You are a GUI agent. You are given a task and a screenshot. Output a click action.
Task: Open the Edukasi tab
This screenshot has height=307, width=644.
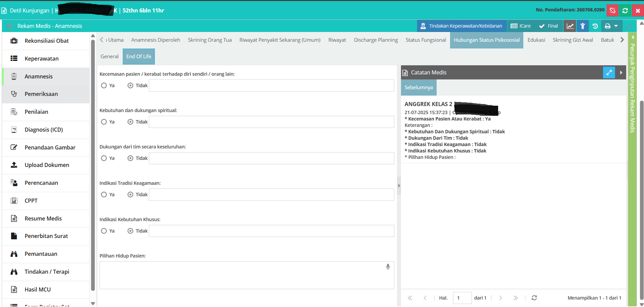[x=536, y=40]
